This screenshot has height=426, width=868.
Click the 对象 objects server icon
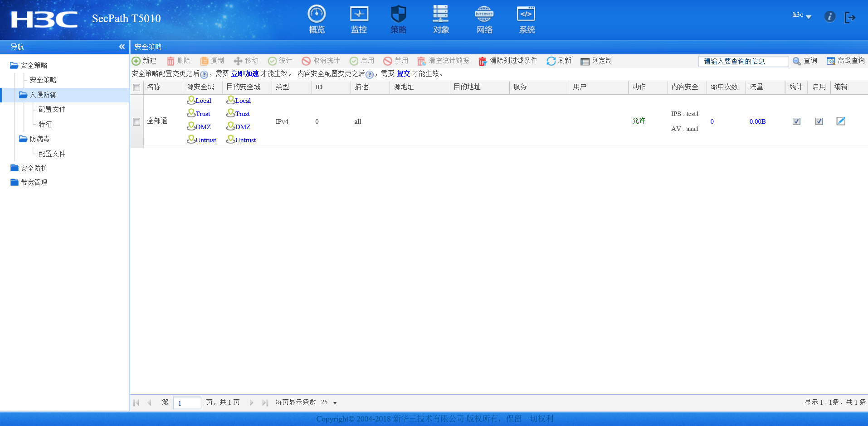(440, 15)
